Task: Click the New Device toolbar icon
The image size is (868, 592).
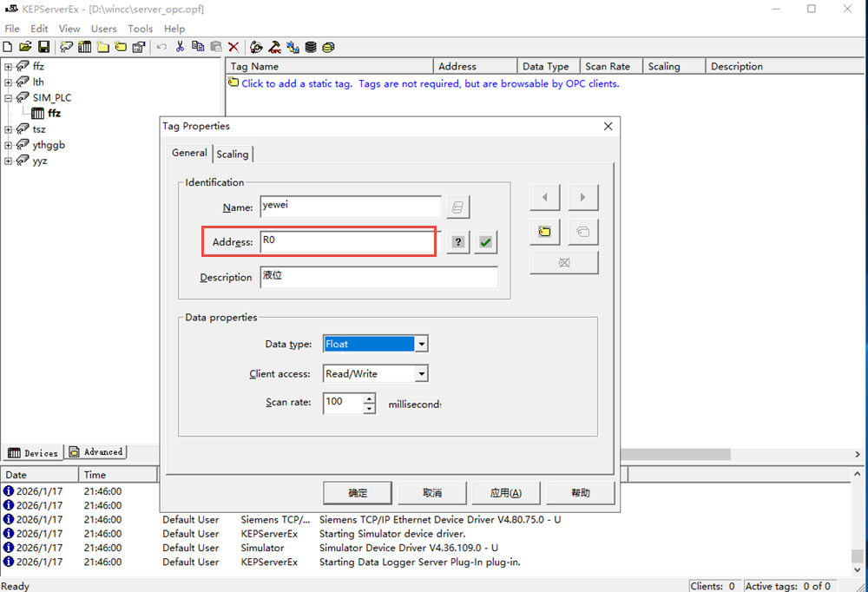Action: [84, 47]
